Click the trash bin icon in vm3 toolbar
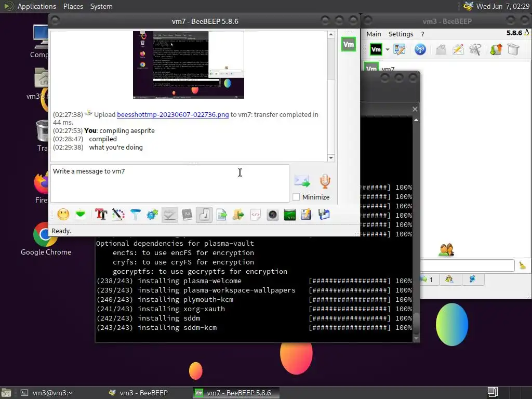532x399 pixels. [x=513, y=49]
